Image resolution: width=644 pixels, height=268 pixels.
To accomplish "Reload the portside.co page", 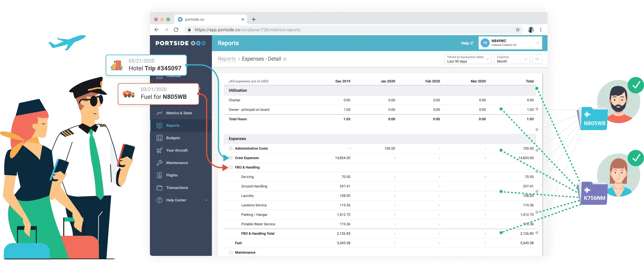I will point(176,30).
